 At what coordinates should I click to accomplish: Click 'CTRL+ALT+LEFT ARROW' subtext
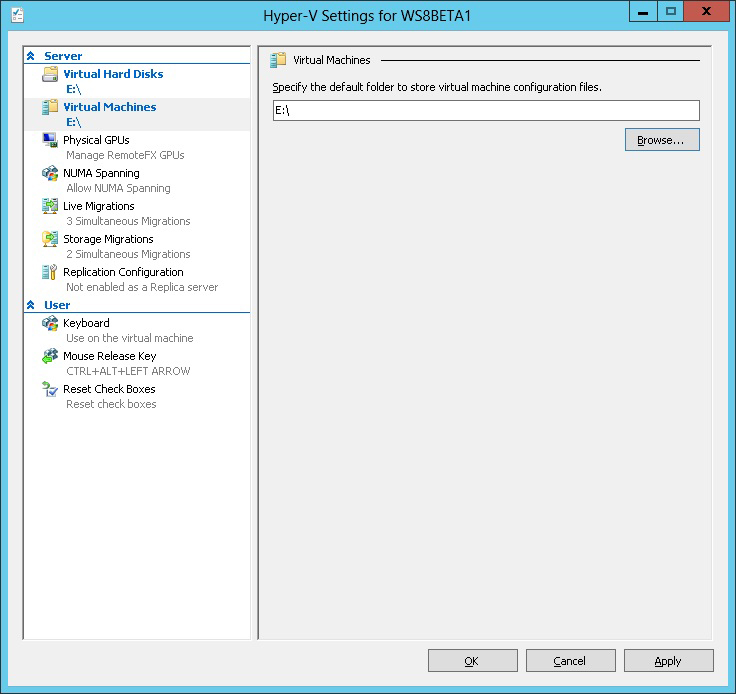[x=128, y=371]
